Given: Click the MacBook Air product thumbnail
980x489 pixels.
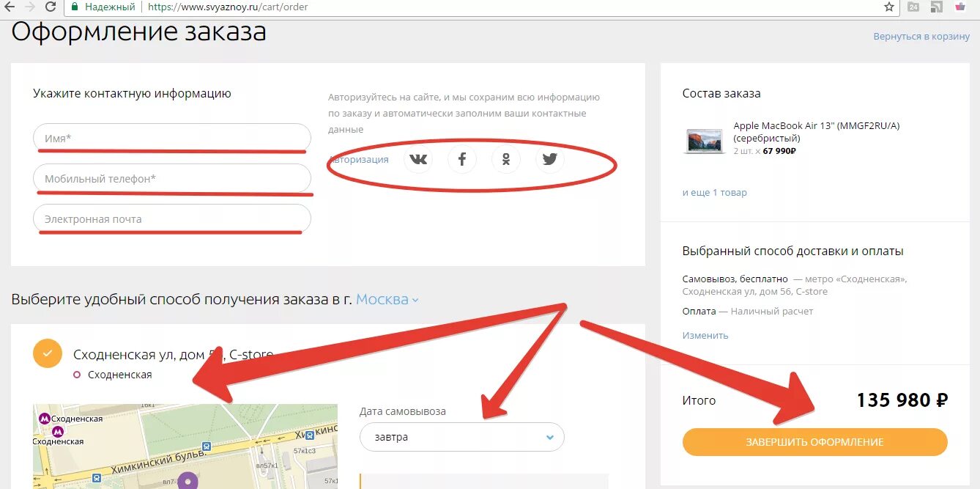Looking at the screenshot, I should click(x=705, y=140).
